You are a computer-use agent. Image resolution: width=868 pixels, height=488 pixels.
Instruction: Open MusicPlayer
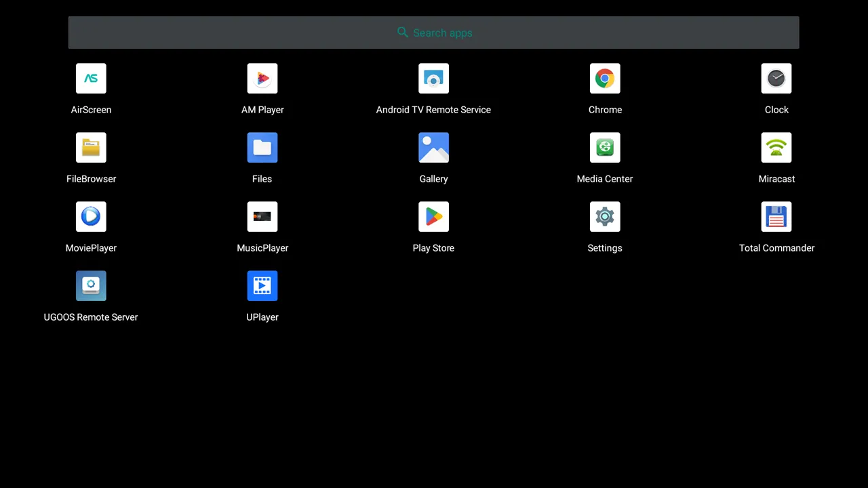(262, 216)
